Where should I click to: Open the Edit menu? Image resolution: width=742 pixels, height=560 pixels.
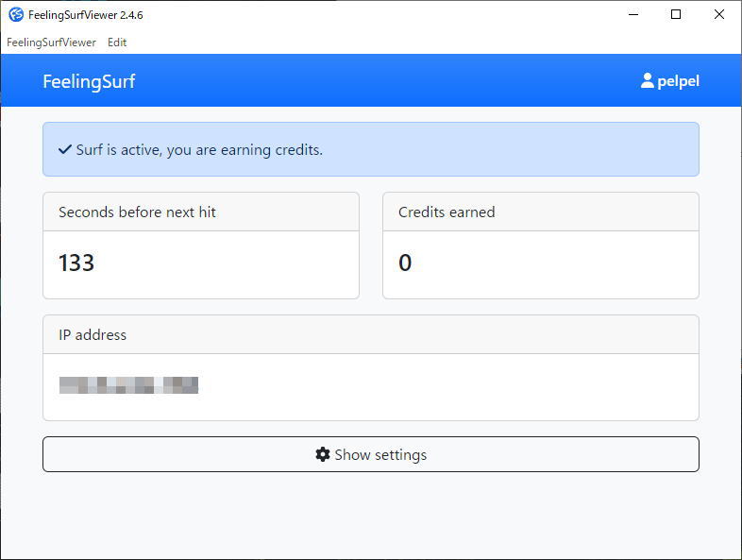click(117, 42)
